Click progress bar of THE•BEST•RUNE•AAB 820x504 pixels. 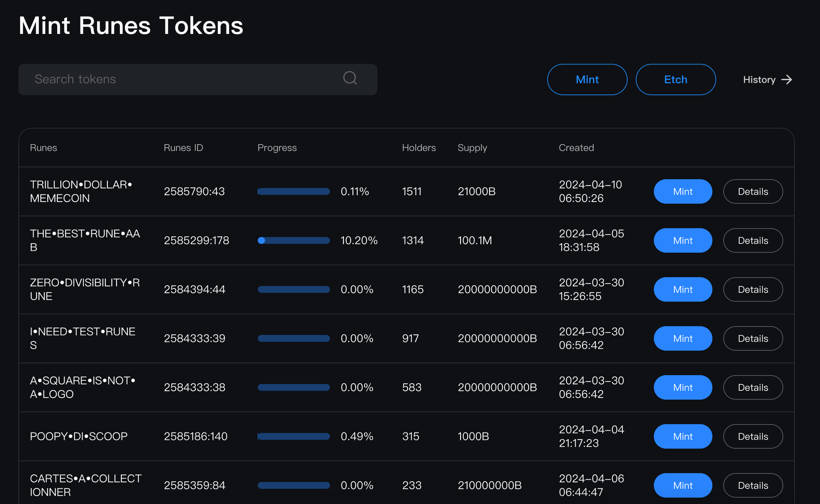coord(293,240)
